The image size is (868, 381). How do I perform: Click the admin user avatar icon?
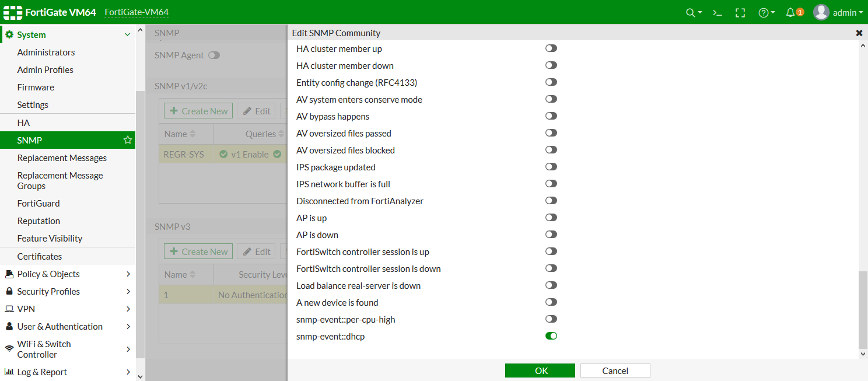tap(821, 12)
